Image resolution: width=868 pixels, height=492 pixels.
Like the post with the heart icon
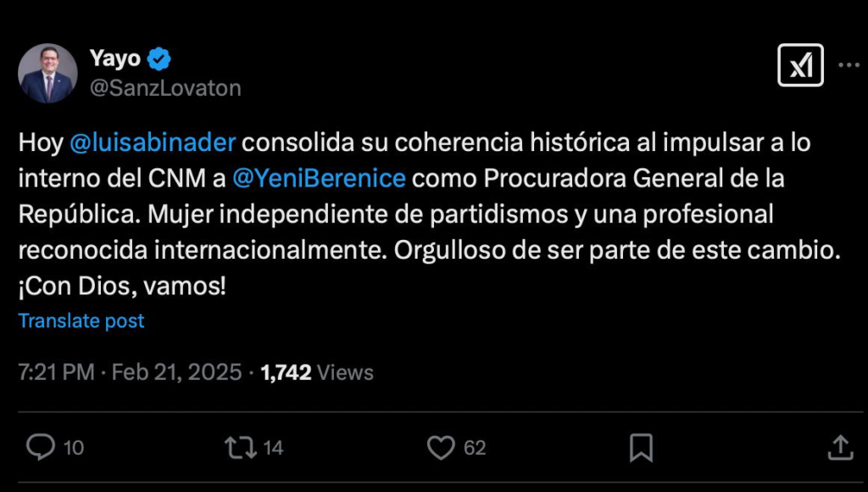point(440,447)
